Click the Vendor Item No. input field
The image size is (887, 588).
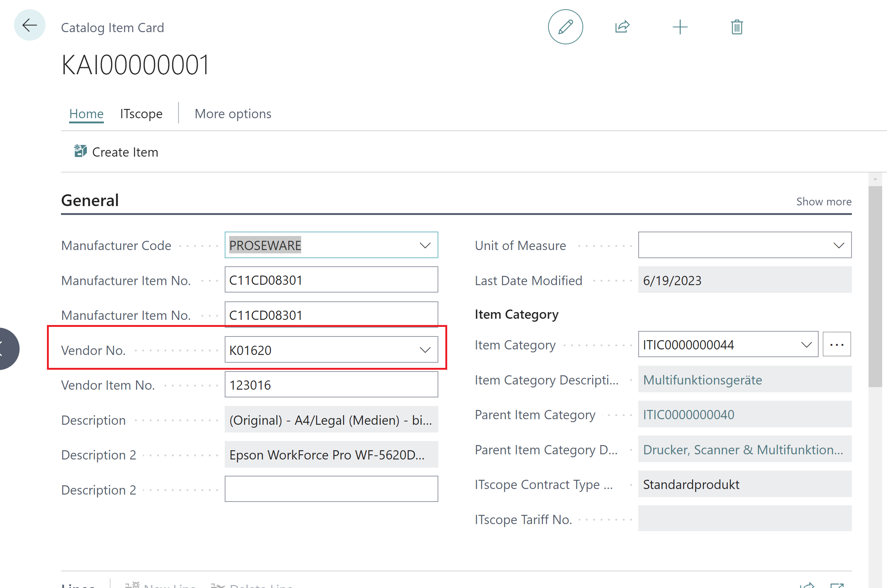click(x=331, y=385)
